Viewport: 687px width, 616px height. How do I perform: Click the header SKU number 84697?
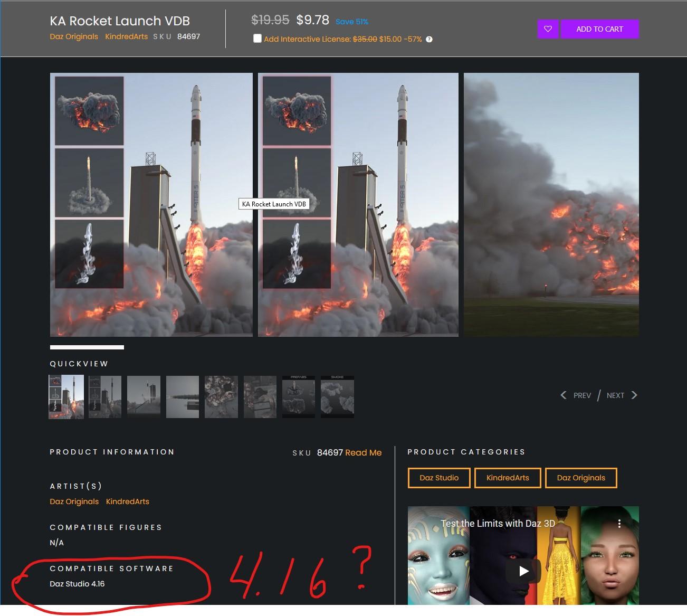click(x=188, y=36)
